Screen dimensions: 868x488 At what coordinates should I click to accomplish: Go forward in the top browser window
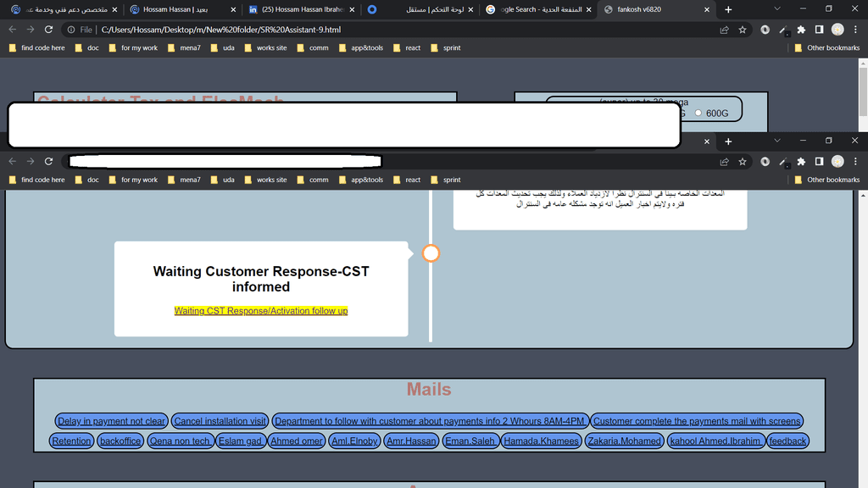point(31,30)
